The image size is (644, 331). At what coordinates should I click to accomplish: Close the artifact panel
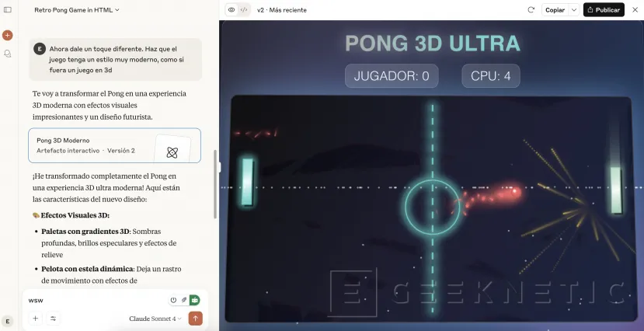pos(635,10)
